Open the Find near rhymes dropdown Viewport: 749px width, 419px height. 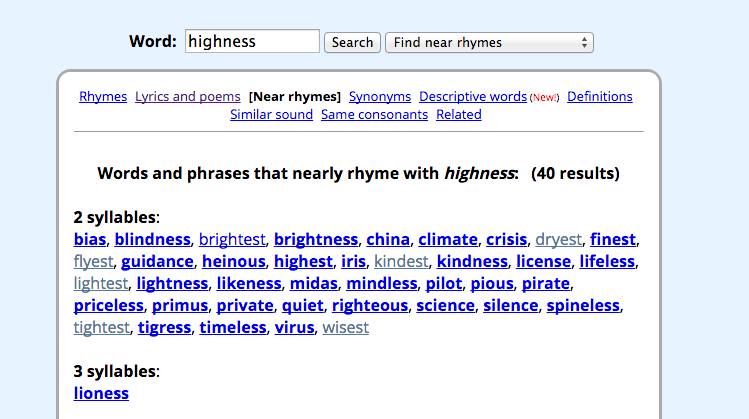tap(489, 42)
